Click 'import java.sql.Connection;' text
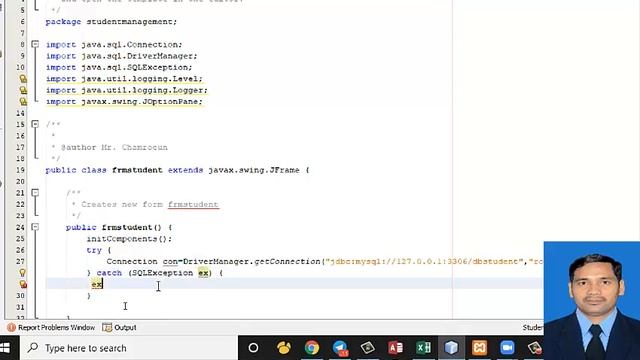640x360 pixels. 114,44
